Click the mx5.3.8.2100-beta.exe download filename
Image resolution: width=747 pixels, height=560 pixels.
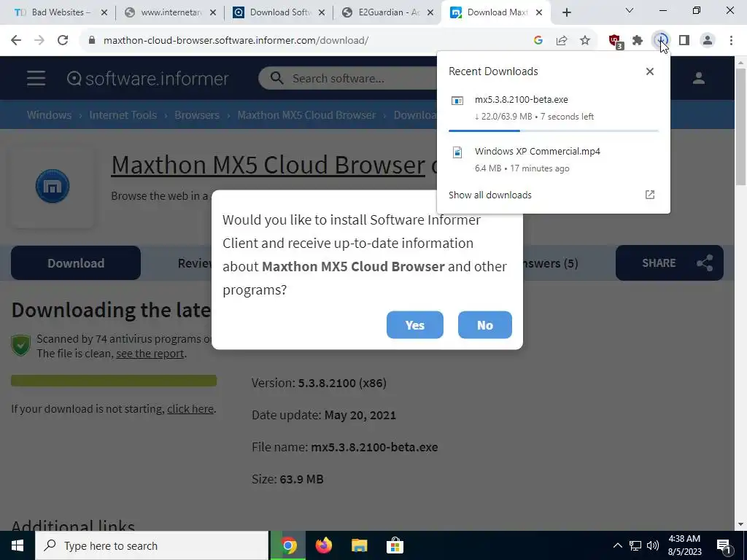pyautogui.click(x=521, y=99)
